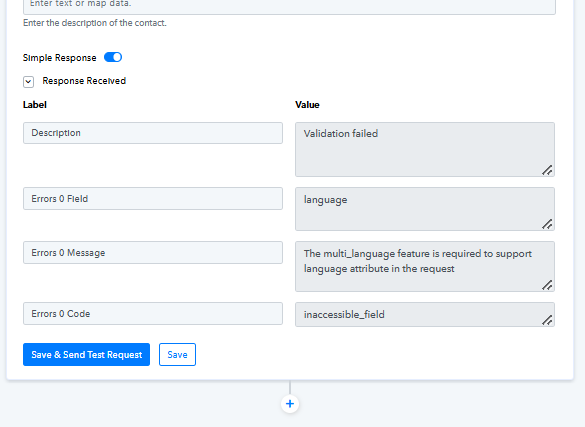Click the Validation failed value box
The image size is (585, 427).
(425, 150)
